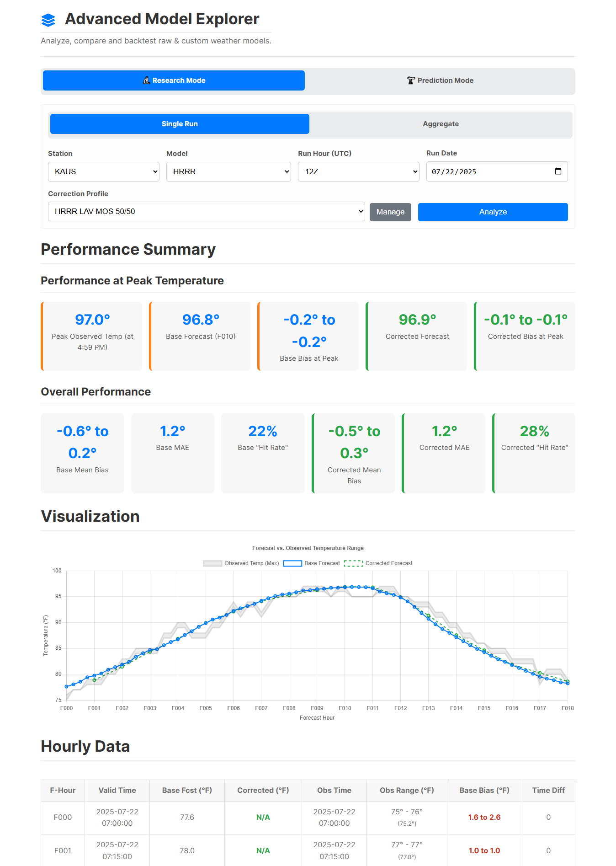Click the Run Date field text 07/22/2025
The width and height of the screenshot is (616, 866).
tap(454, 172)
